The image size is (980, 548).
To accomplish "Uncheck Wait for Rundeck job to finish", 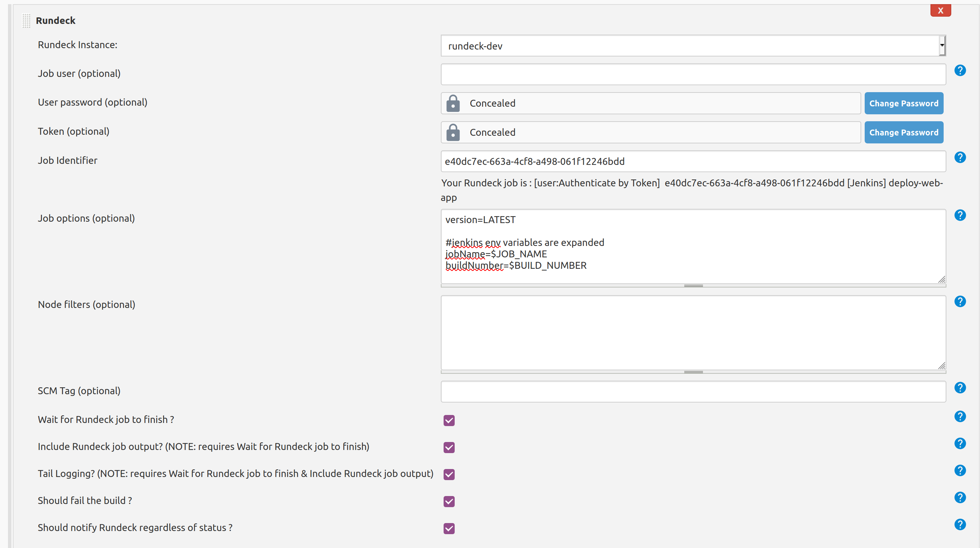I will (x=449, y=420).
